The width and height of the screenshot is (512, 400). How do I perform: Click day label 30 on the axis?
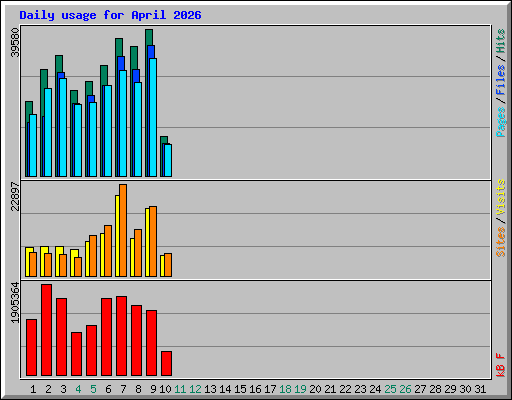465,389
